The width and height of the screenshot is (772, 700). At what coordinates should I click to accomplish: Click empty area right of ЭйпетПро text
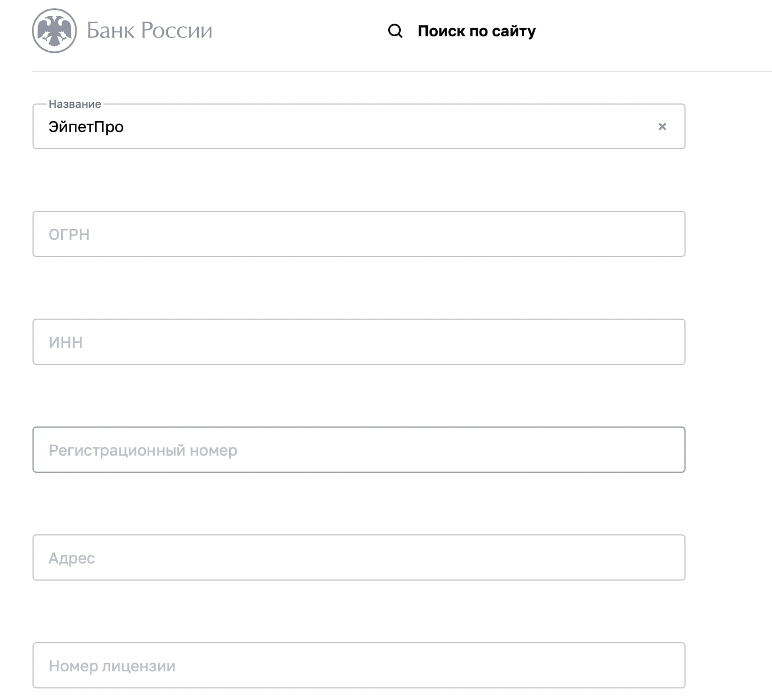[385, 127]
